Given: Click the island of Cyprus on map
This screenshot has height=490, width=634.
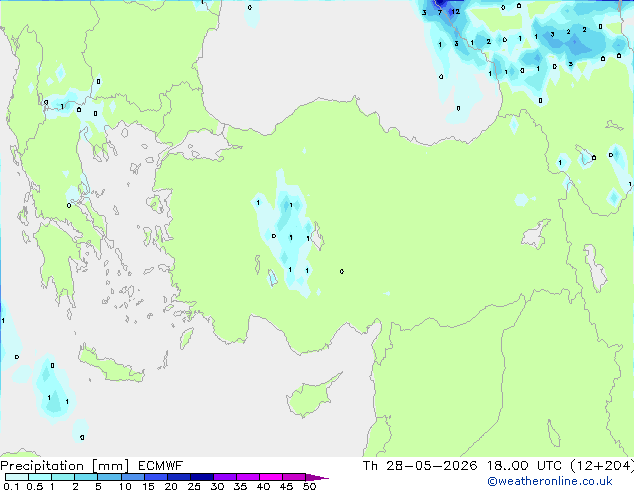Looking at the screenshot, I should 311,397.
